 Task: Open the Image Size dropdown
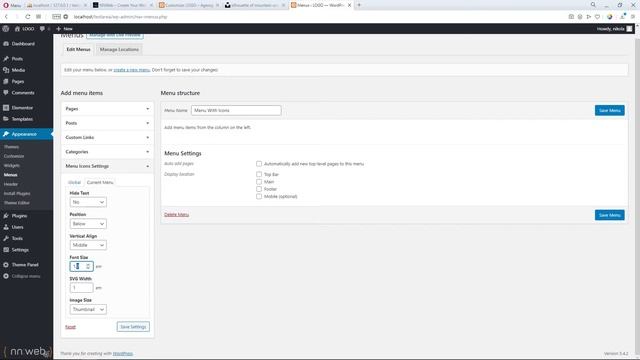coord(88,309)
